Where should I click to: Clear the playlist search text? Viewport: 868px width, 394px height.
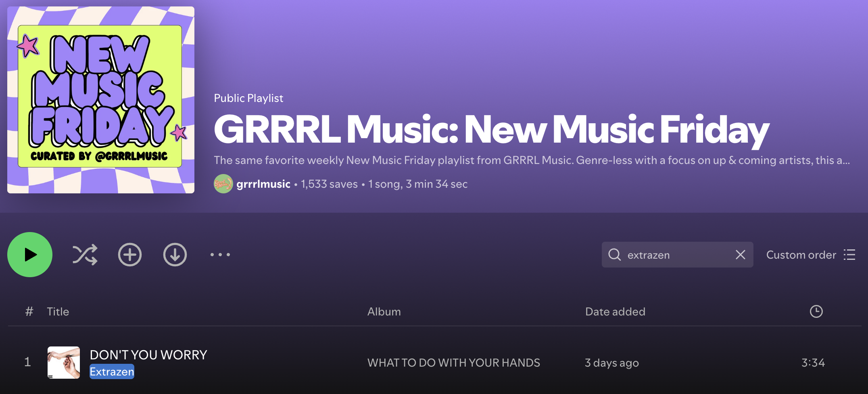point(741,255)
